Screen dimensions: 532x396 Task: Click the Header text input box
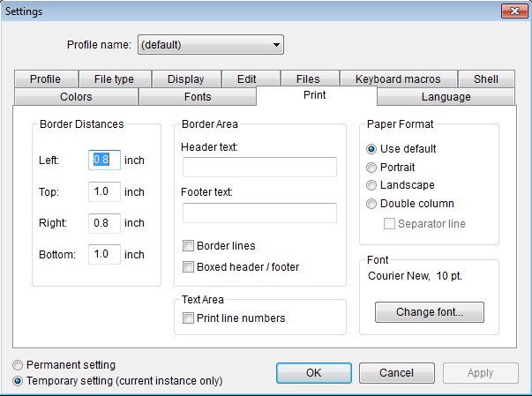[259, 167]
